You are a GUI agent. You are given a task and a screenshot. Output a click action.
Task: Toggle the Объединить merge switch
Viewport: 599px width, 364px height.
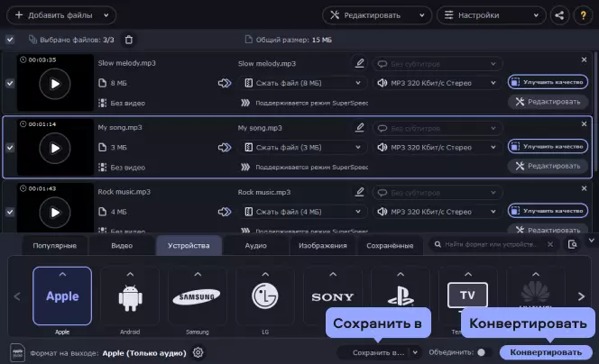484,352
